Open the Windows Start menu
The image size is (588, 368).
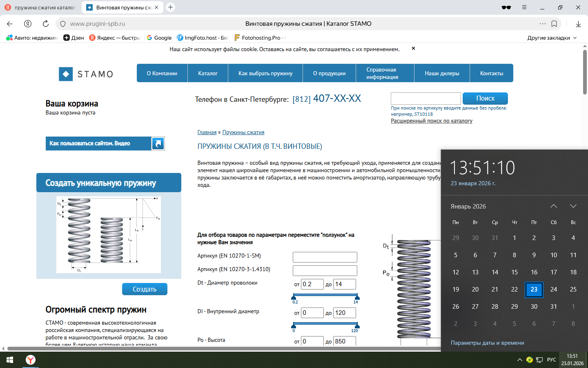point(10,360)
